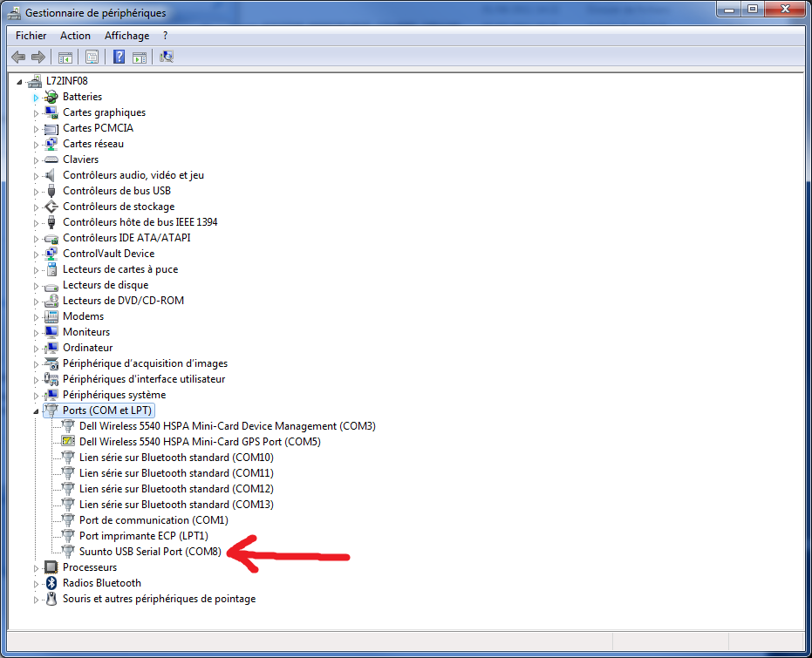The image size is (812, 658).
Task: Click the blue Help question mark icon
Action: (x=119, y=58)
